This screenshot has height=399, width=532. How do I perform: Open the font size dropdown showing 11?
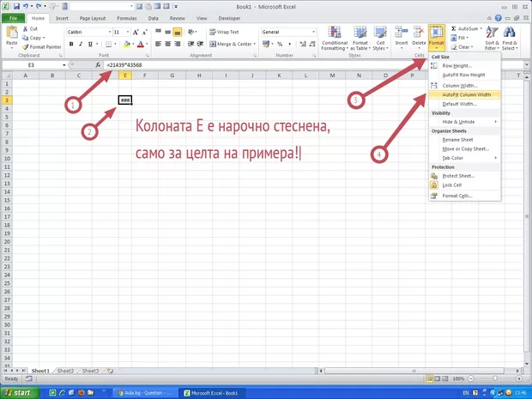coord(128,32)
